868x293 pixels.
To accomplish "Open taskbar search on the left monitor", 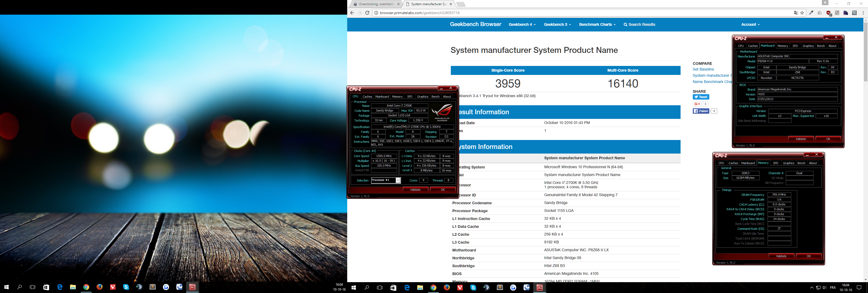I will [20, 287].
